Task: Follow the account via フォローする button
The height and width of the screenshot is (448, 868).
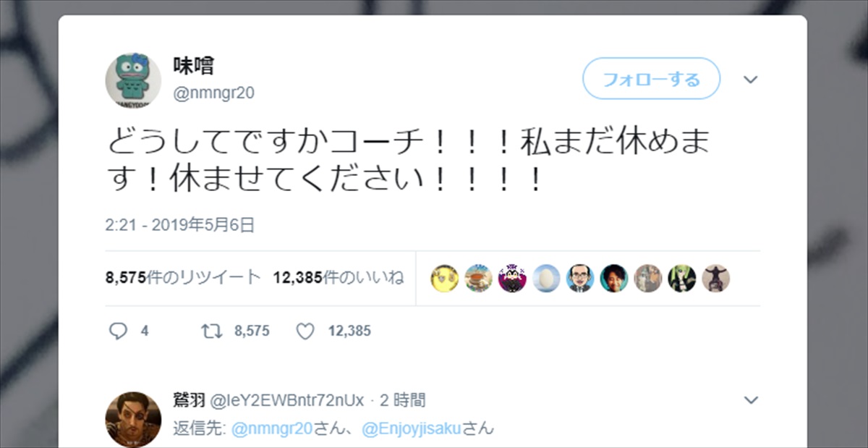Action: point(652,79)
